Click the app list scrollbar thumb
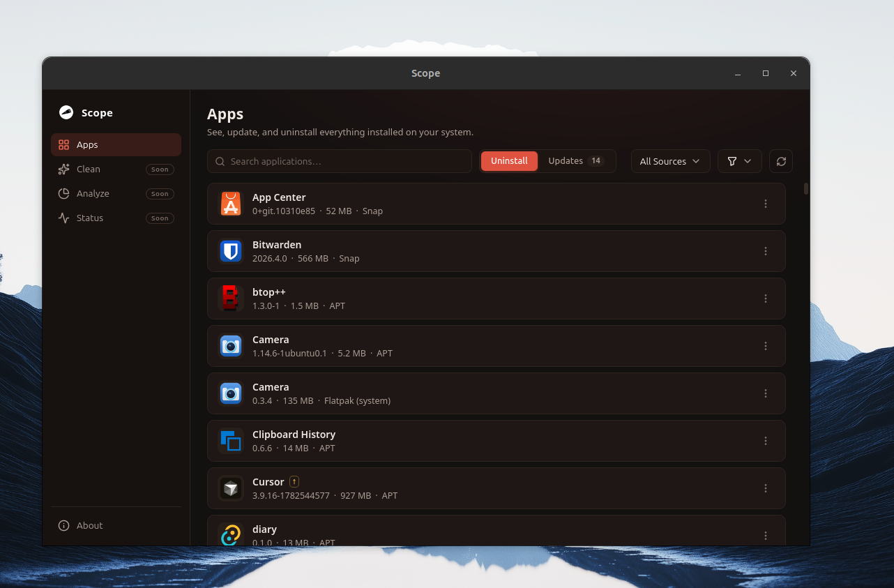 [806, 188]
